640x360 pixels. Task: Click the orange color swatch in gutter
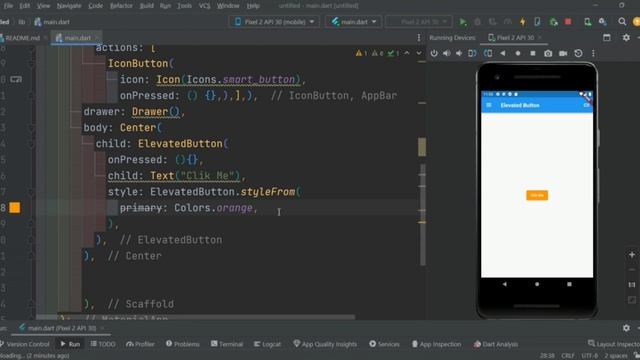point(15,208)
